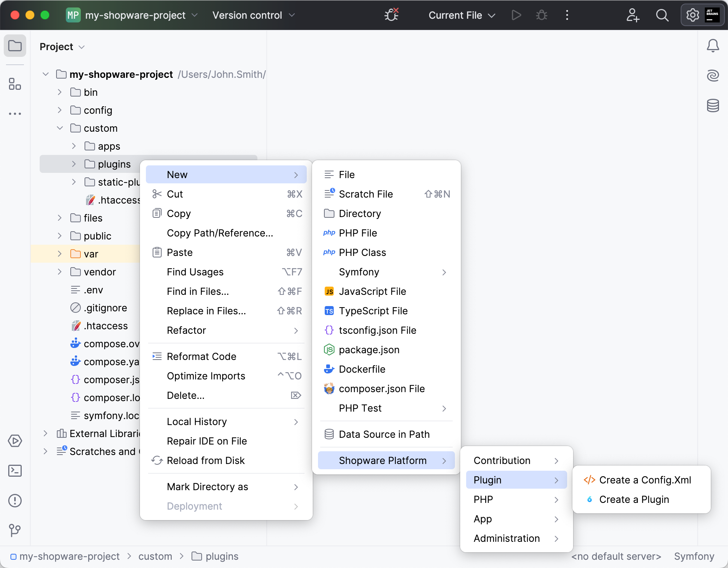Start debugging the current file

(x=541, y=15)
